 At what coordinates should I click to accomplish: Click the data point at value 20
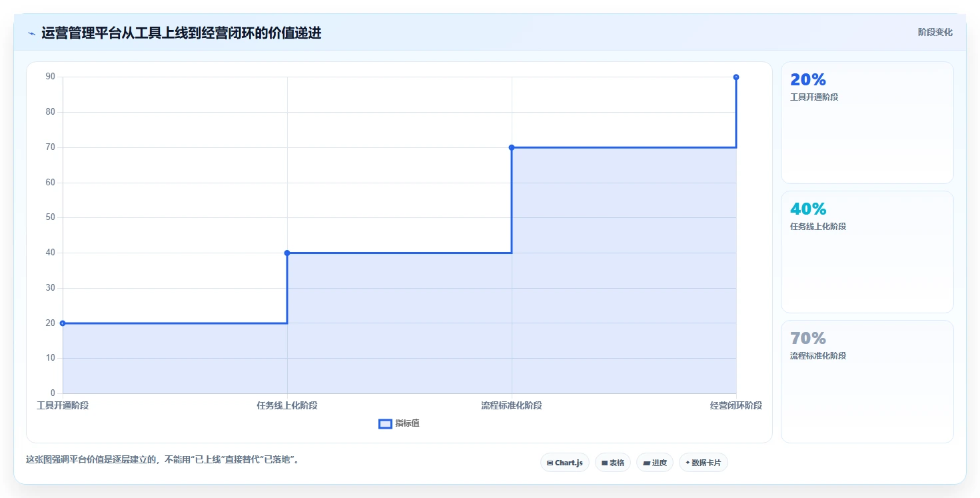[x=63, y=323]
